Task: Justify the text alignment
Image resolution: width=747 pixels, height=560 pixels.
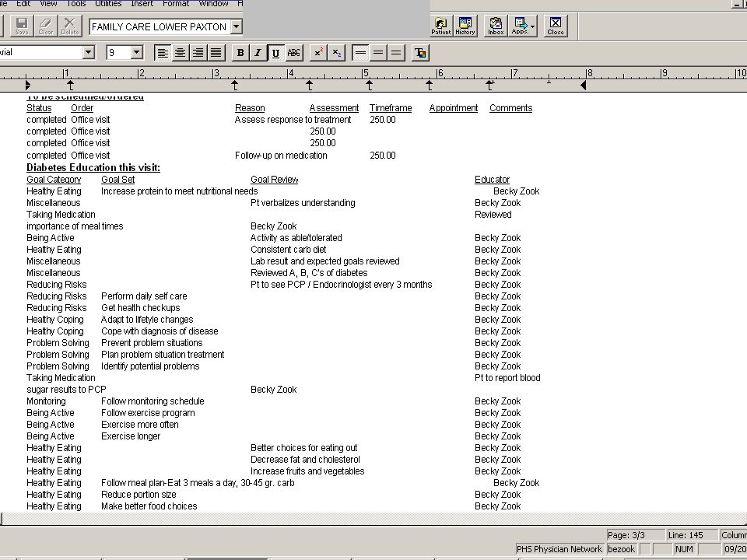Action: click(x=216, y=52)
